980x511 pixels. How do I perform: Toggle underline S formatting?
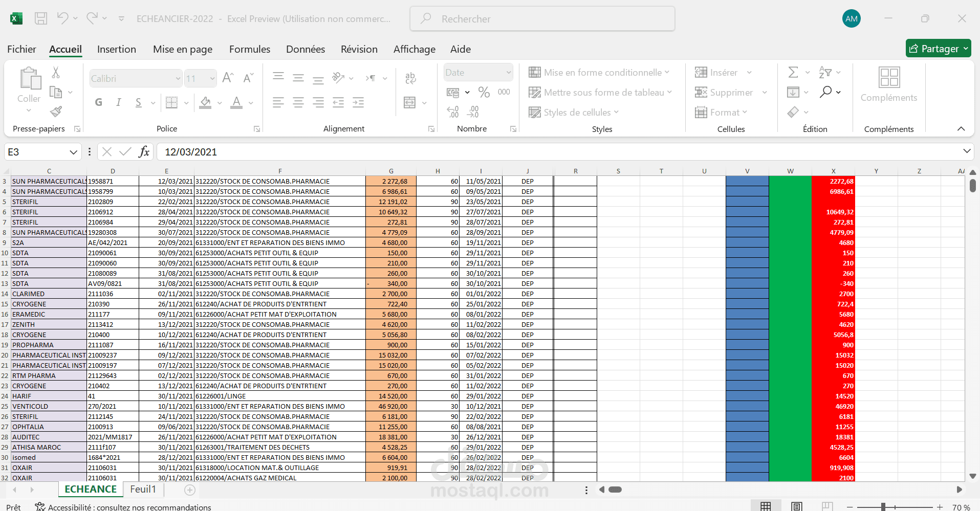[139, 102]
